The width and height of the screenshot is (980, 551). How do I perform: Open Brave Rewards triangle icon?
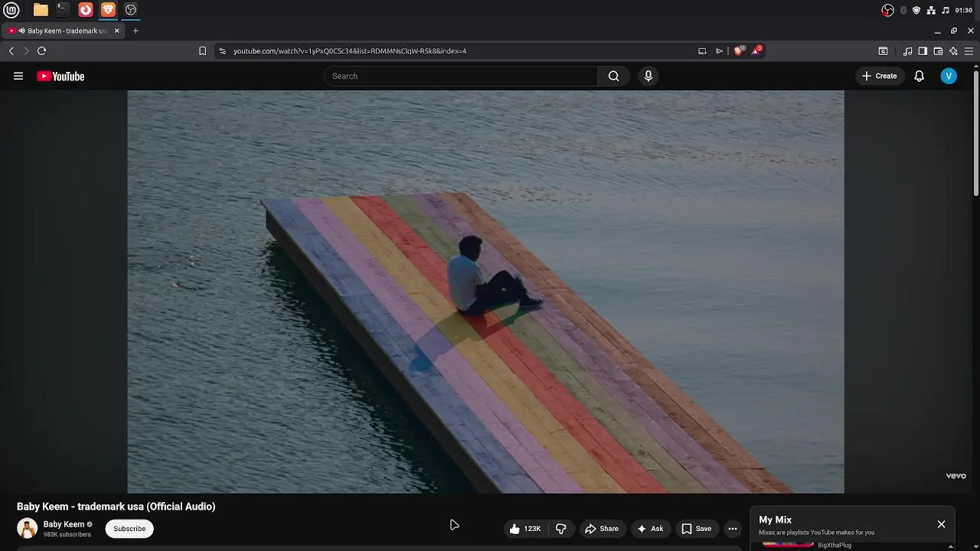(756, 51)
